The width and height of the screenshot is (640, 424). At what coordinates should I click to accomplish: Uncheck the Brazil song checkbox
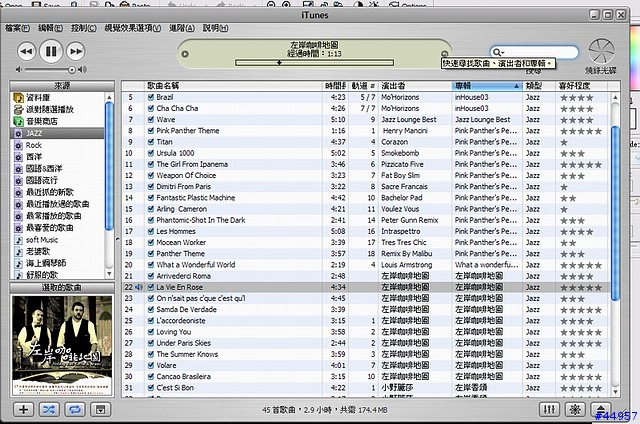151,97
